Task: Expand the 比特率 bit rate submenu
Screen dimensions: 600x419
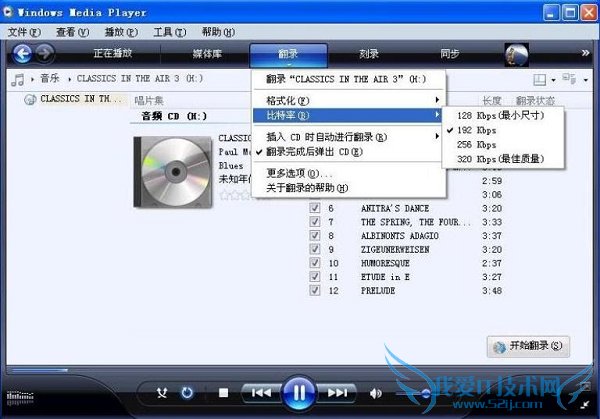Action: (348, 115)
